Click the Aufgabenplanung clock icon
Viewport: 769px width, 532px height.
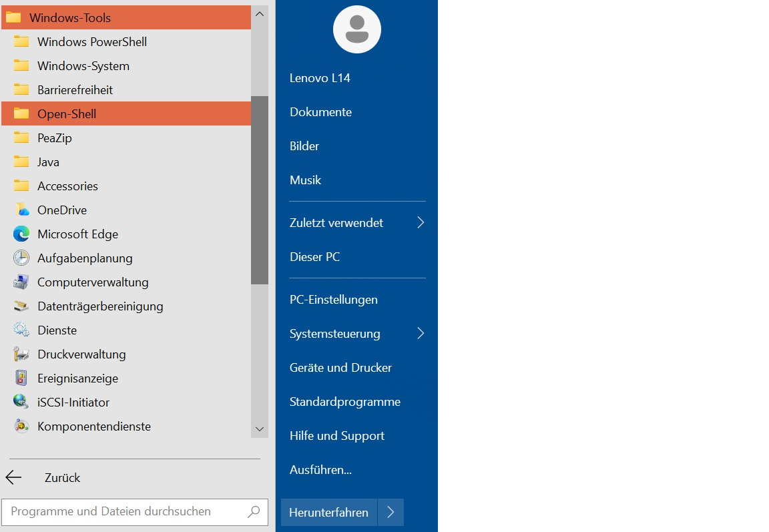(21, 258)
